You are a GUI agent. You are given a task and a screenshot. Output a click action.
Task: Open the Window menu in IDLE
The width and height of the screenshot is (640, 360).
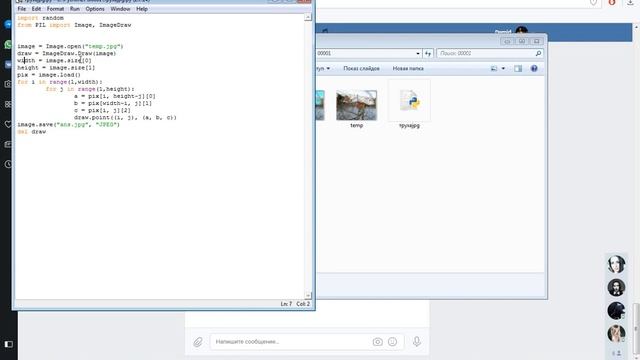[x=120, y=9]
